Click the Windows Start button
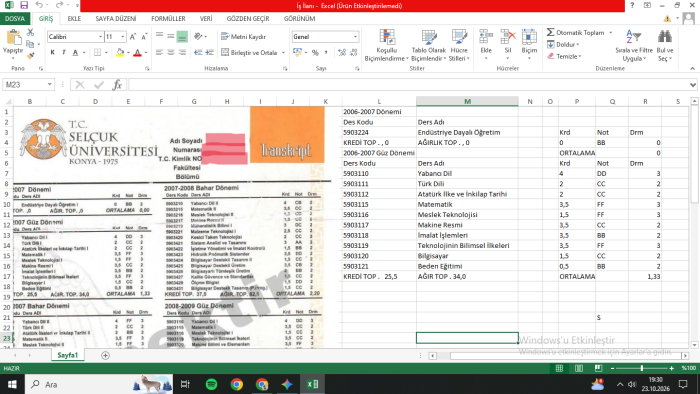 (12, 384)
